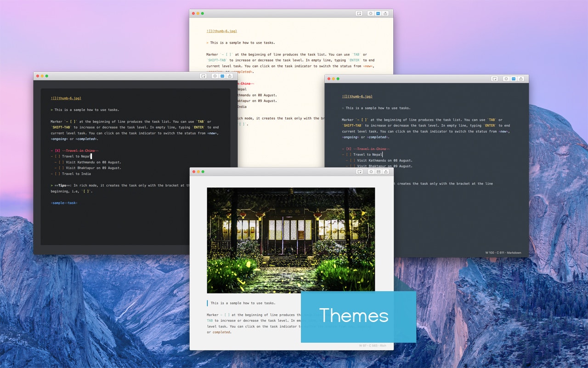The image size is (588, 368).
Task: Open the thumb-6.jpg image link in the black left window
Action: tap(66, 98)
